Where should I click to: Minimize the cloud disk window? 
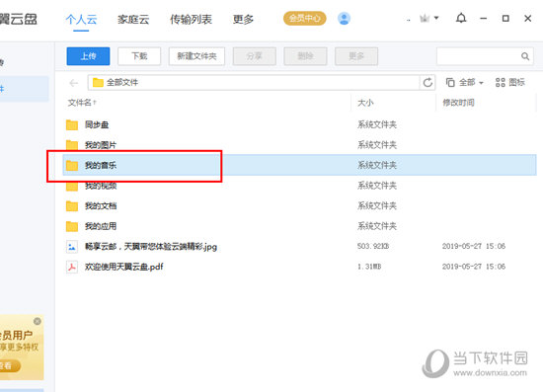point(484,19)
